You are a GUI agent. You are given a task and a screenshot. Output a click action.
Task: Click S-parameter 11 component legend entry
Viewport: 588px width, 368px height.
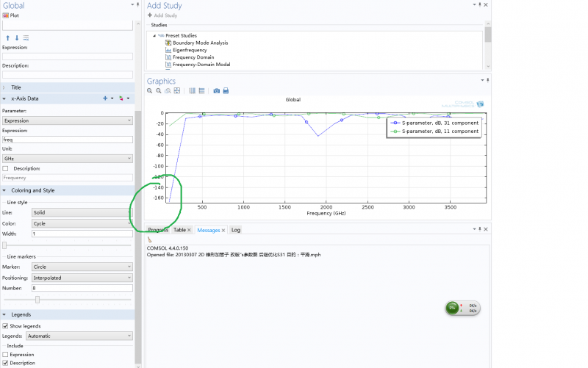[x=434, y=131]
